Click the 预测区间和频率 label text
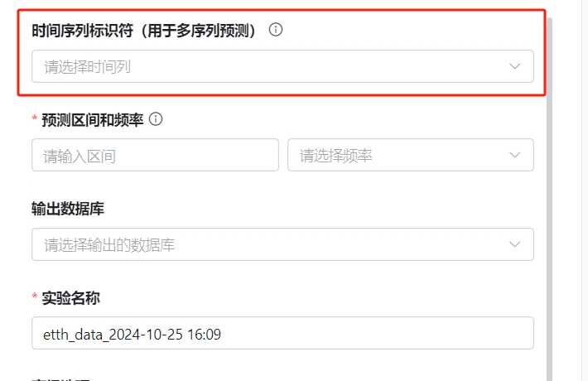The image size is (588, 381). (93, 120)
